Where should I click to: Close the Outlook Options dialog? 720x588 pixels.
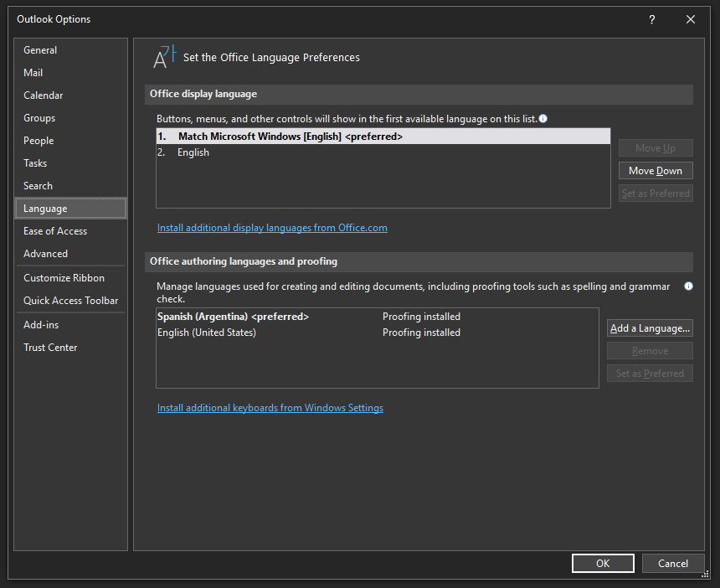coord(690,19)
